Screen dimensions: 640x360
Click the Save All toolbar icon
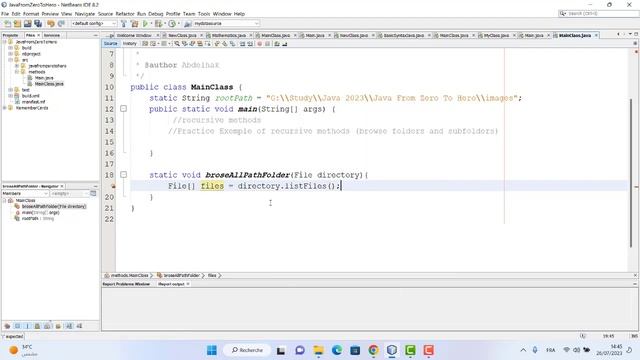38,24
